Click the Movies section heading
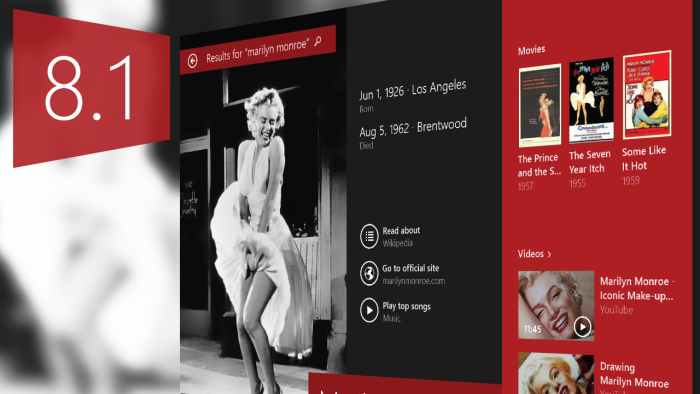This screenshot has height=394, width=700. tap(531, 50)
